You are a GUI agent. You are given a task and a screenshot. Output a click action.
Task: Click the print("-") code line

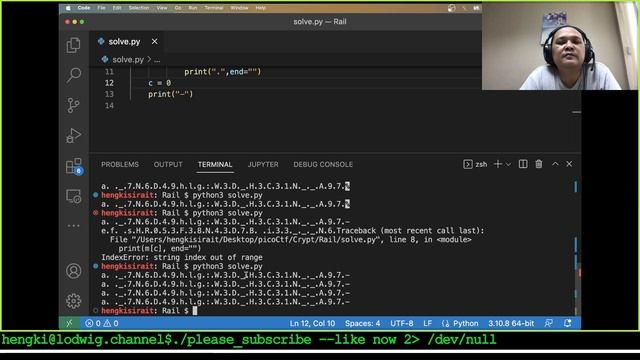(x=170, y=94)
